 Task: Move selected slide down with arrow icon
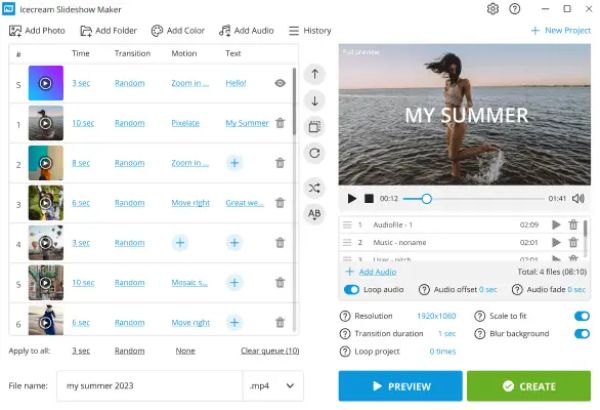click(x=315, y=101)
